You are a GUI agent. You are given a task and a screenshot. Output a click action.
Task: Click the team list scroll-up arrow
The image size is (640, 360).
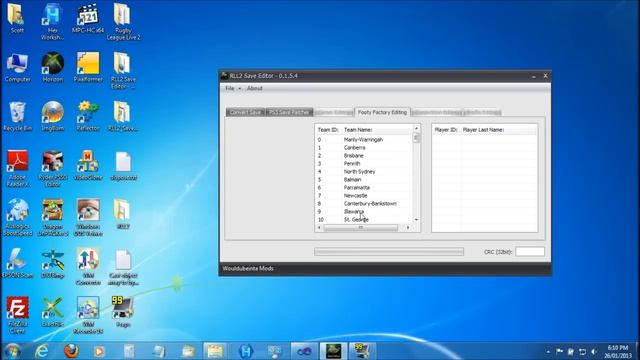tap(416, 129)
